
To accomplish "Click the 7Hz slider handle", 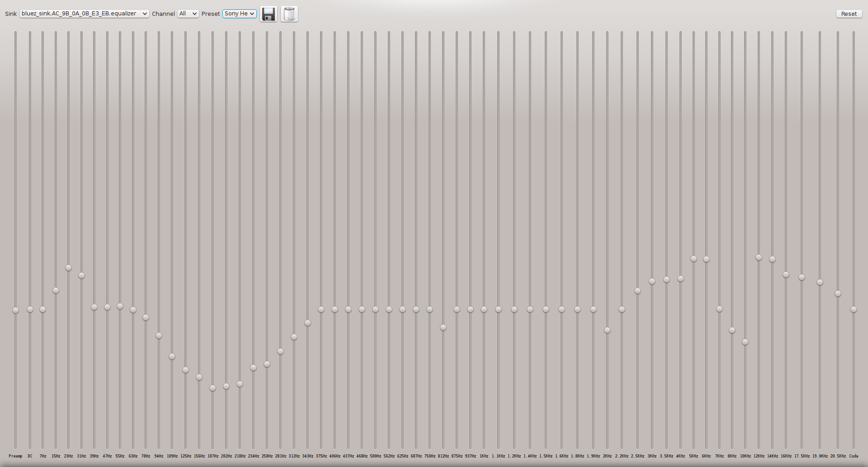I will click(x=42, y=309).
